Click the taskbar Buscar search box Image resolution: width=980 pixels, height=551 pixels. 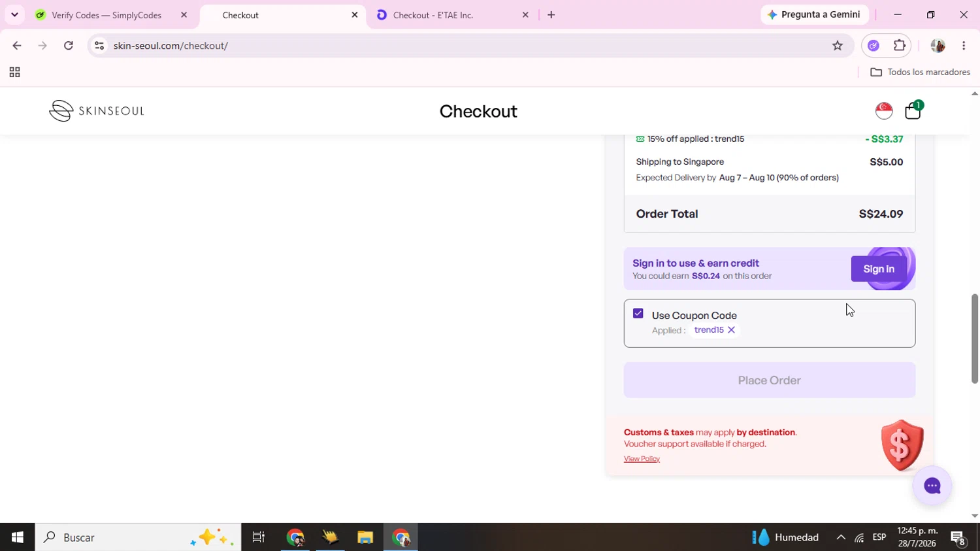pos(138,537)
